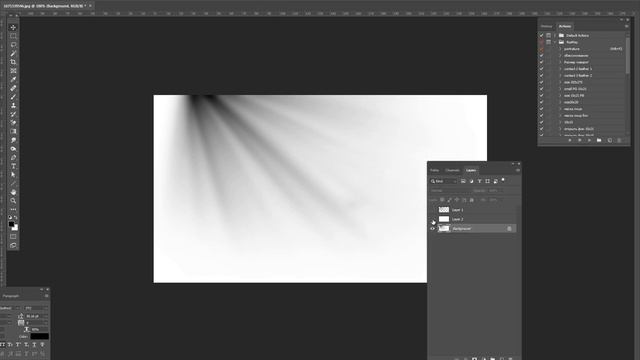Collapse the second action set folder

555,42
